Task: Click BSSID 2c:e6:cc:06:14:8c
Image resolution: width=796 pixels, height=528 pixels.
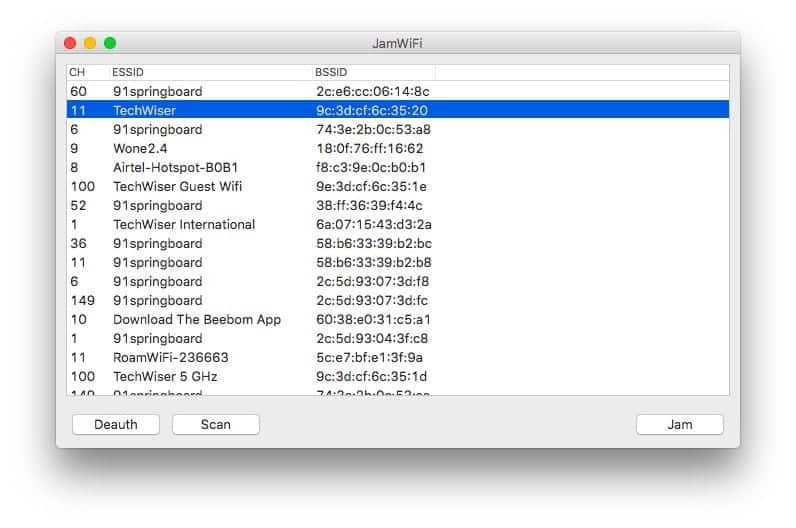Action: pos(373,91)
